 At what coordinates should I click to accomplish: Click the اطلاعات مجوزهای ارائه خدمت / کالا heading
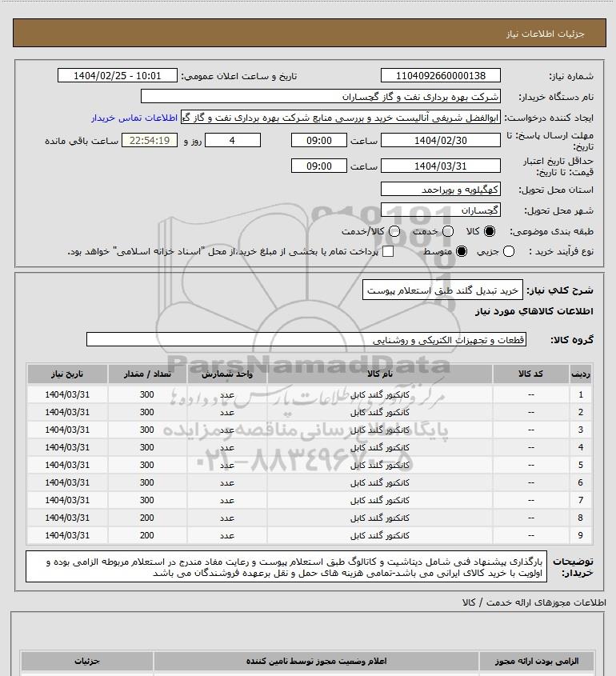[x=534, y=602]
